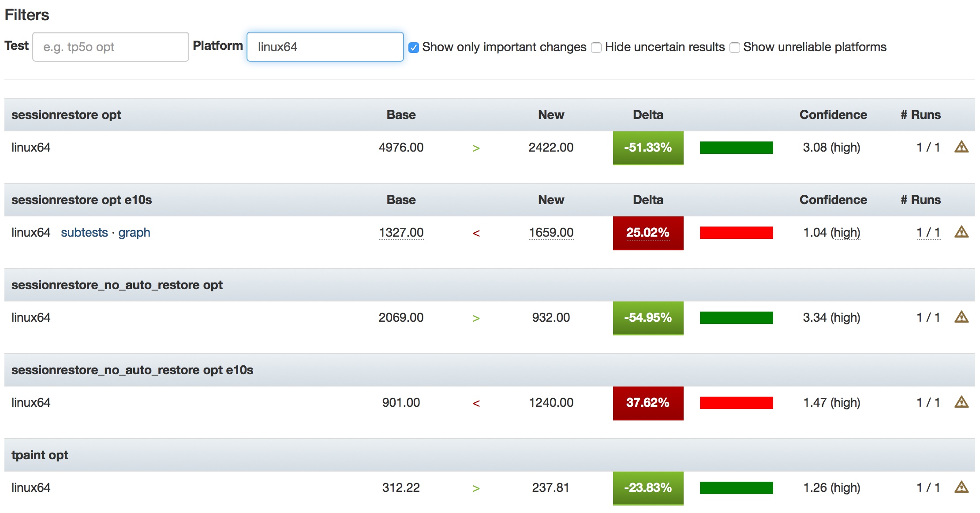Click warning triangle in tpaint opt row
980x513 pixels.
[x=961, y=487]
